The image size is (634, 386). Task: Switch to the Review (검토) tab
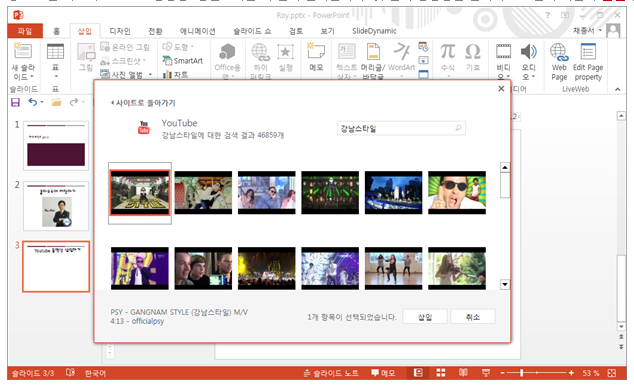[x=296, y=31]
